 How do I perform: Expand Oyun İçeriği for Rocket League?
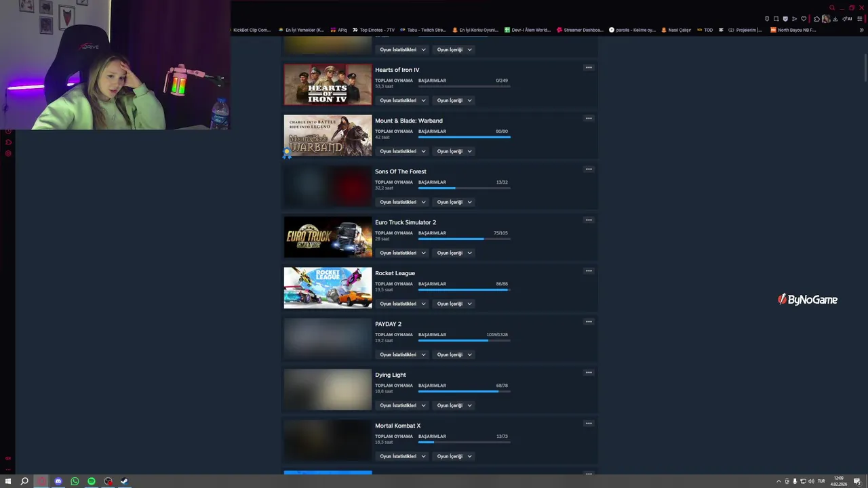click(x=454, y=304)
